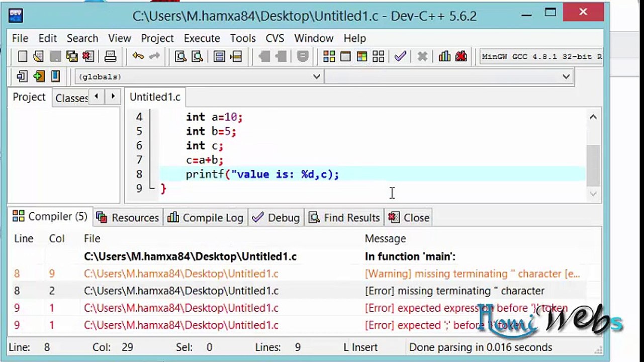Open the MinGW GCC 4.8.1 compiler selector
The image size is (644, 362).
(541, 56)
